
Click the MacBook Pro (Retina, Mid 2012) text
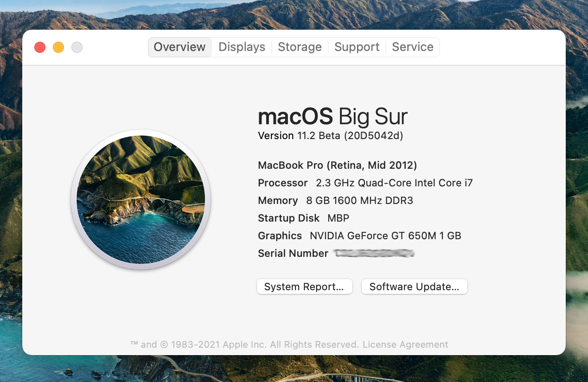click(x=338, y=166)
